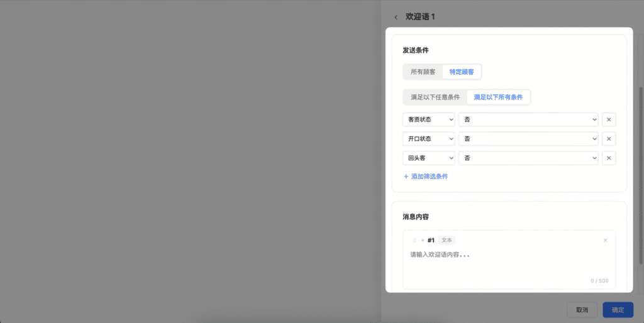Open the 回头客 field dropdown
644x323 pixels.
pyautogui.click(x=428, y=158)
